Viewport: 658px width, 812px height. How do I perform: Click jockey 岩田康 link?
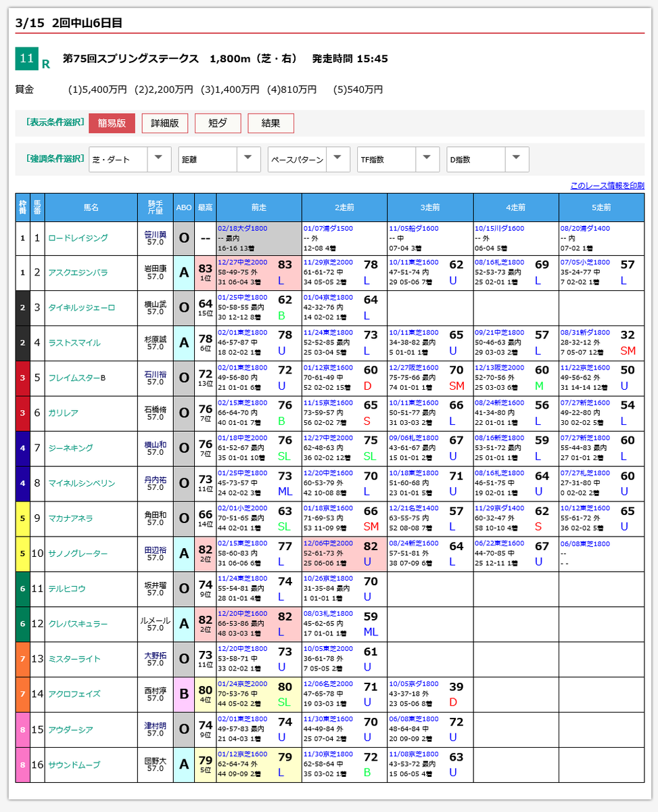coord(156,269)
